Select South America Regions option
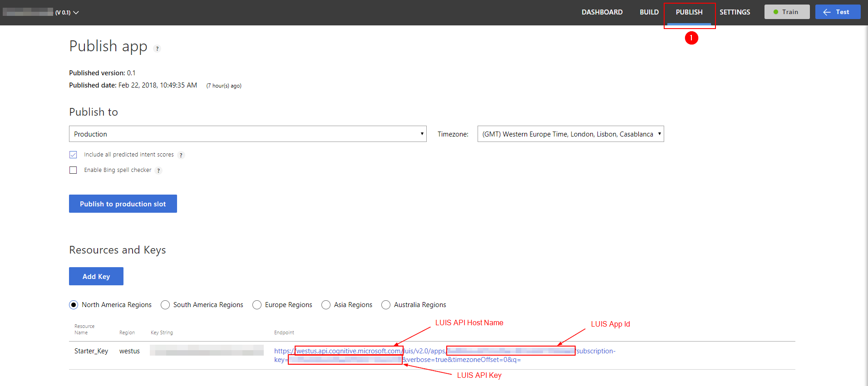Viewport: 868px width, 386px height. pos(165,305)
